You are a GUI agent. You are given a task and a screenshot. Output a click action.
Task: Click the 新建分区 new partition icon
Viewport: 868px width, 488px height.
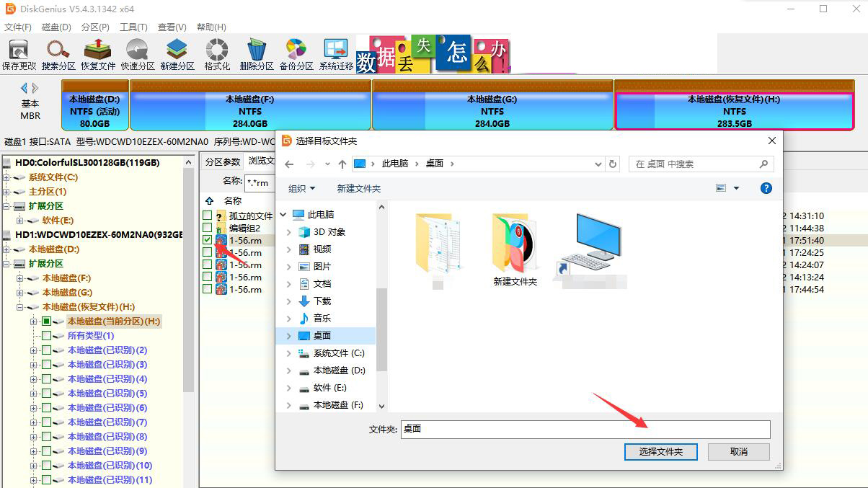point(177,54)
